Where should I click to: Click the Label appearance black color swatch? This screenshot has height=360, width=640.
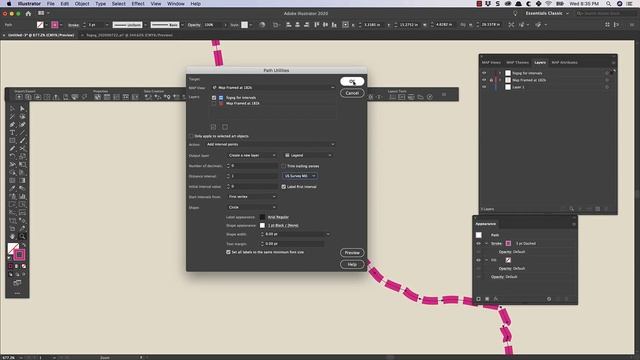click(x=262, y=217)
